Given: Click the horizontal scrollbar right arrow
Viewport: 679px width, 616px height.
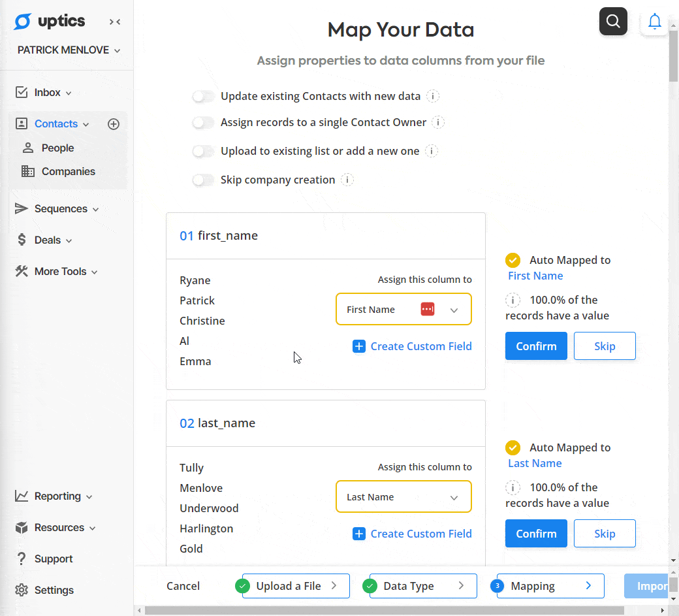Looking at the screenshot, I should [x=662, y=610].
